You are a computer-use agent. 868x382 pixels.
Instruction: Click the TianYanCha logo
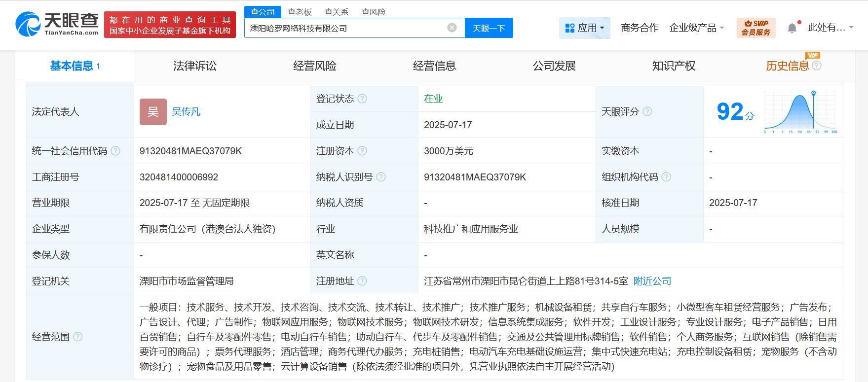tap(57, 24)
